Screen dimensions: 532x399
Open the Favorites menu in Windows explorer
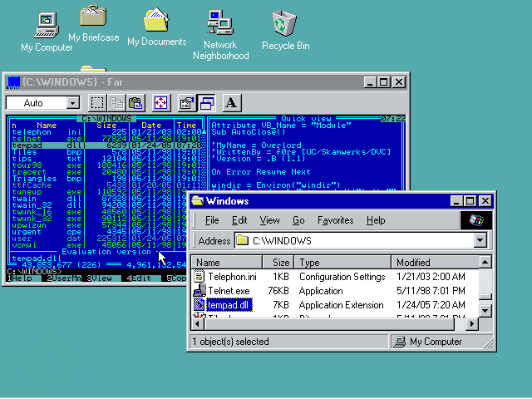point(336,220)
